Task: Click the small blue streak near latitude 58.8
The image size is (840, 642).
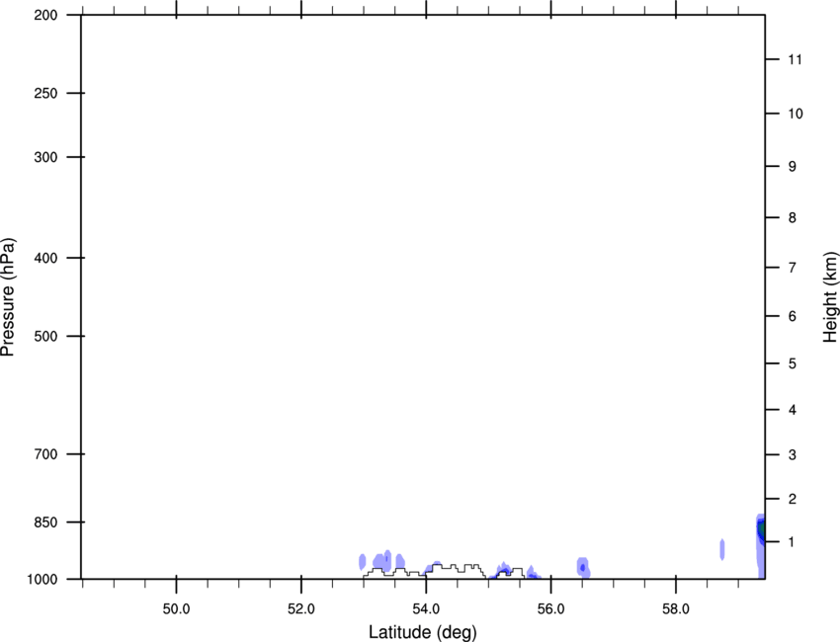Action: (722, 549)
